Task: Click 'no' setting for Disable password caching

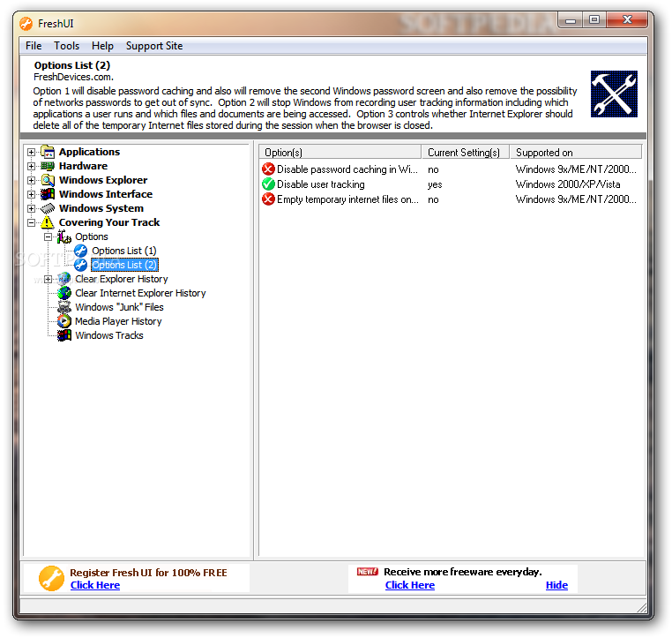Action: (x=433, y=169)
